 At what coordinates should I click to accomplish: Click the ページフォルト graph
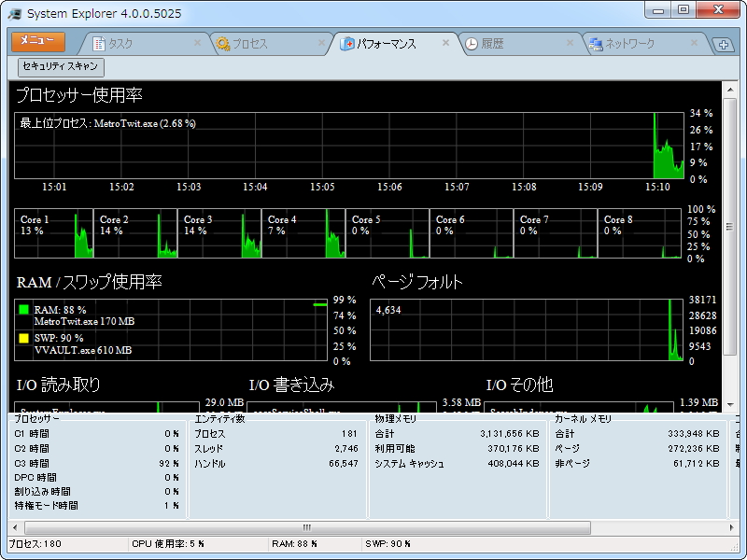(527, 330)
